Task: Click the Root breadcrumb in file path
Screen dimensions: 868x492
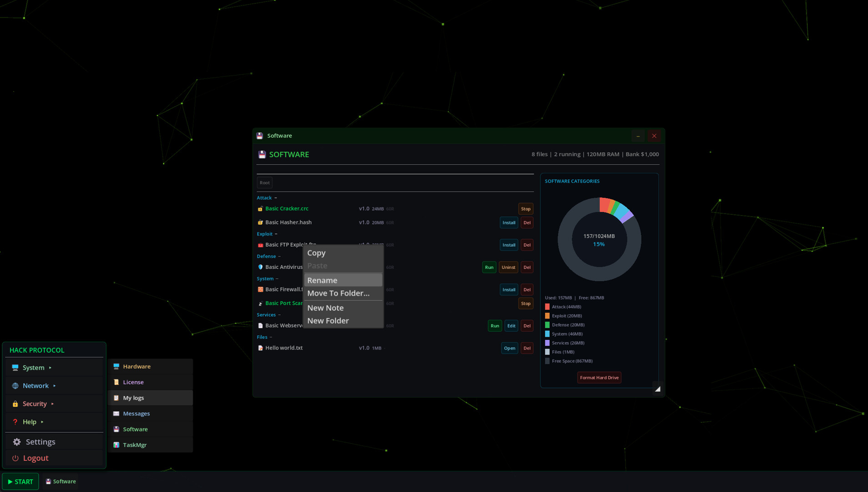Action: (264, 183)
